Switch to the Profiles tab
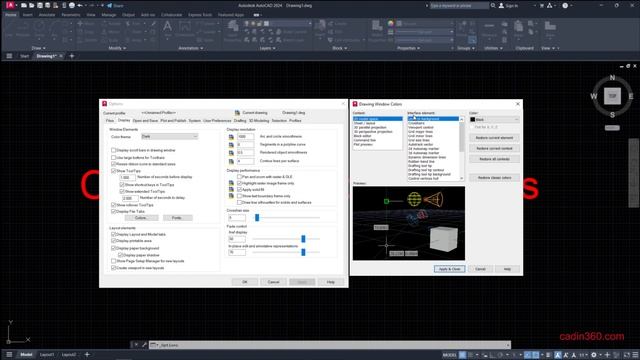 [x=295, y=121]
